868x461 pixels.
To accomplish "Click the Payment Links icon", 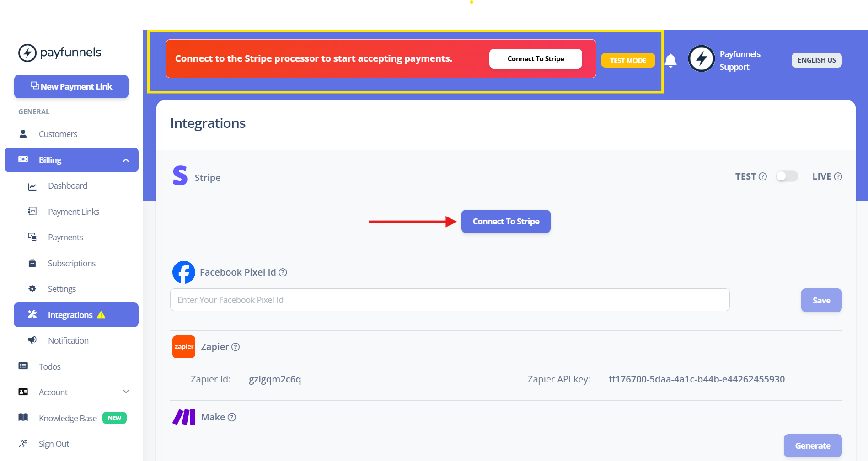I will (x=32, y=211).
